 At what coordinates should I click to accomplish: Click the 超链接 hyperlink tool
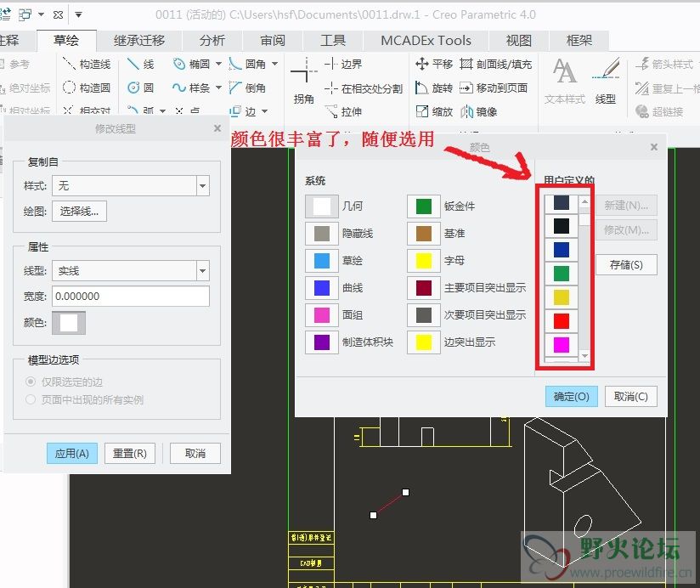659,111
